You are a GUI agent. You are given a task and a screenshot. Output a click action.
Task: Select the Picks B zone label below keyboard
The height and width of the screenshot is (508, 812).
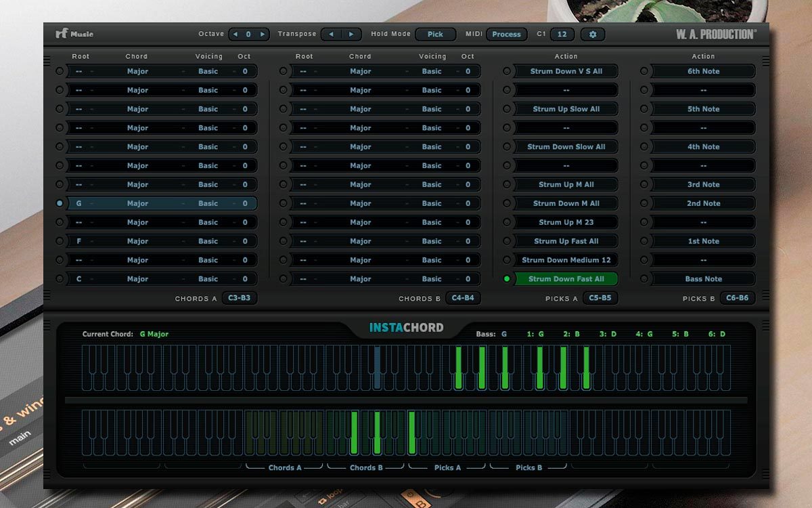tap(529, 467)
